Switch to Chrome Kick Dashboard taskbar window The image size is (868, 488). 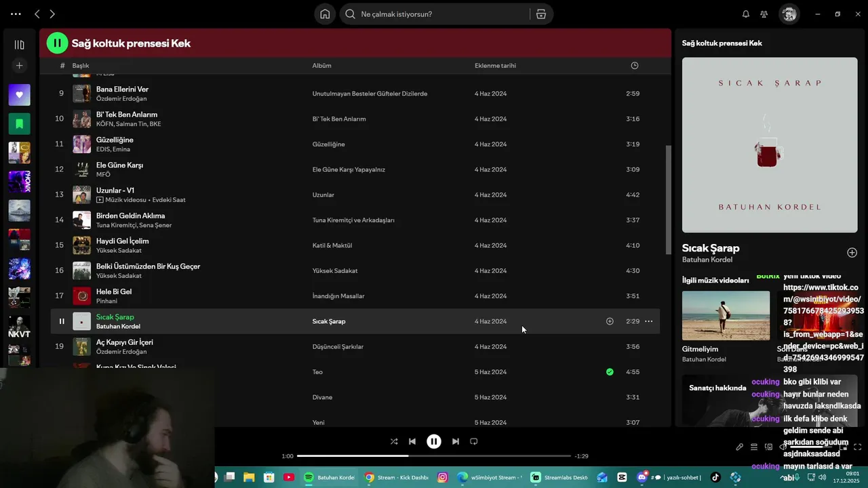pyautogui.click(x=397, y=477)
